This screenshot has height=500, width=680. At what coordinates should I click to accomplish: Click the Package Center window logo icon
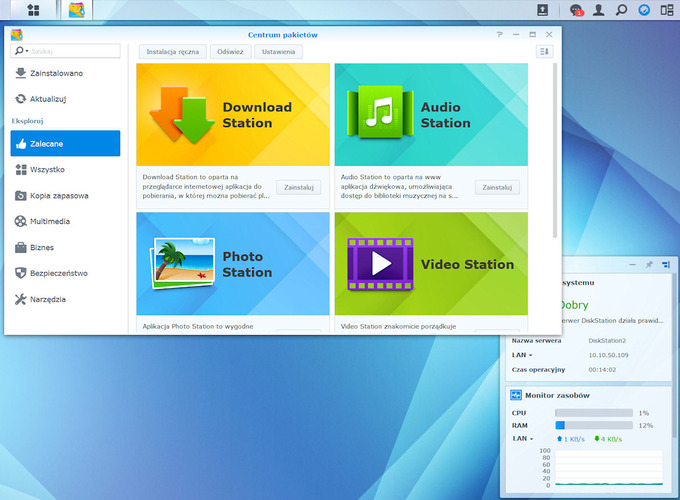[16, 35]
